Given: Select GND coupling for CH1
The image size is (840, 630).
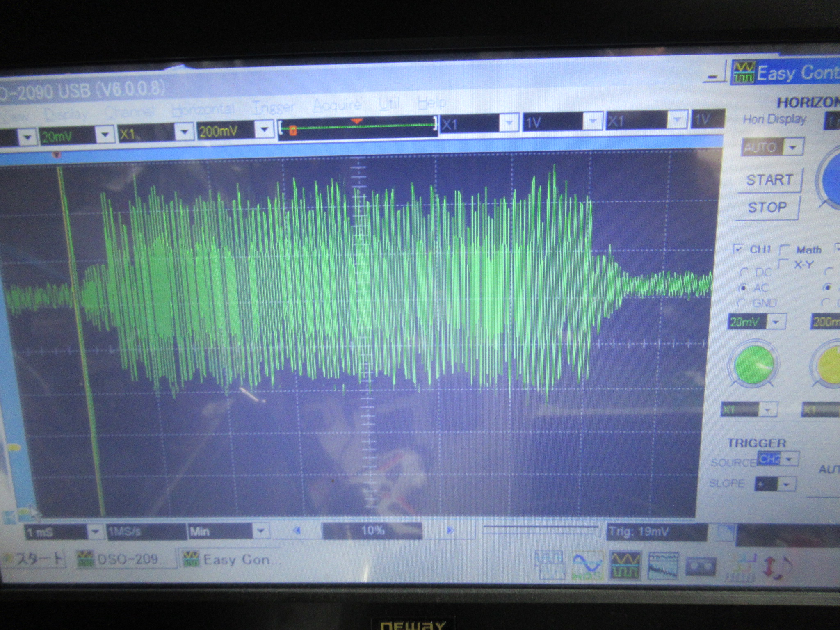Looking at the screenshot, I should [x=741, y=303].
